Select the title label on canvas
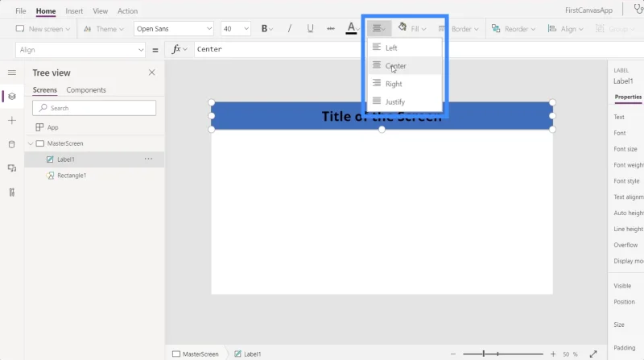 point(382,116)
